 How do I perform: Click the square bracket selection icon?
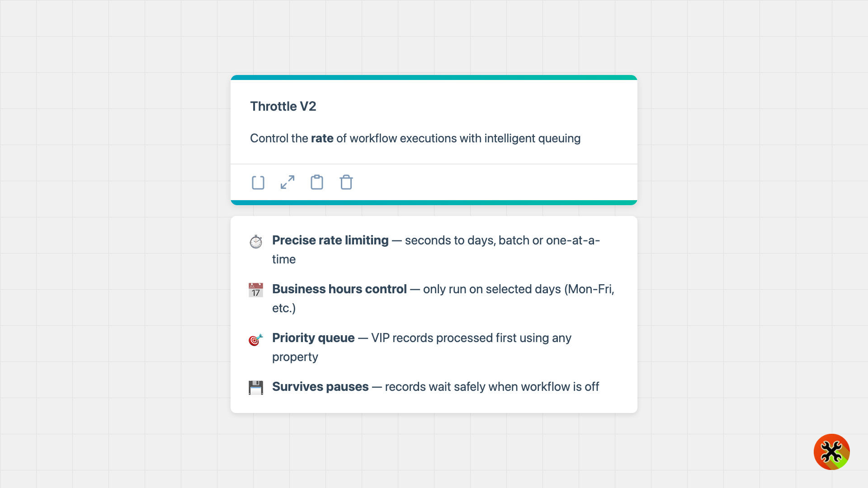[x=258, y=183]
